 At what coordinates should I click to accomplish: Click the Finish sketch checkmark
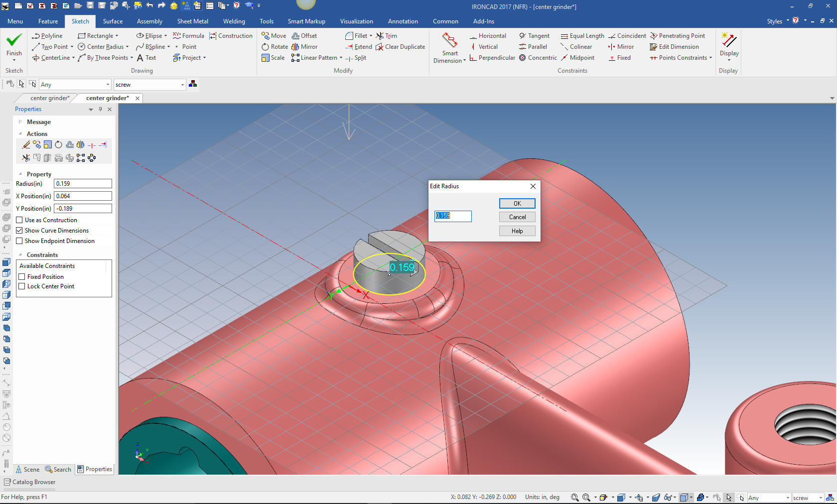(14, 45)
